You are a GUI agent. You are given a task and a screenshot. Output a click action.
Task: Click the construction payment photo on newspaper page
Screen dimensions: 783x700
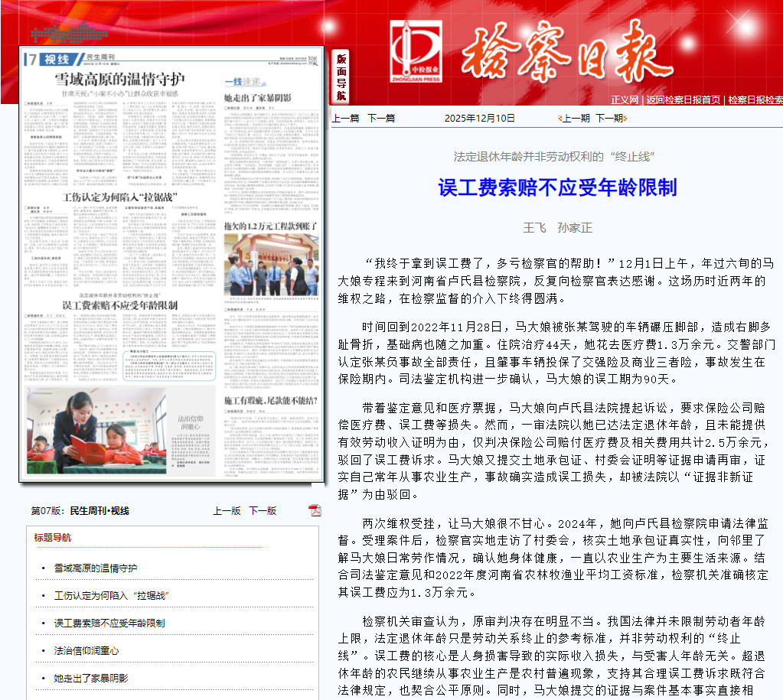271,265
